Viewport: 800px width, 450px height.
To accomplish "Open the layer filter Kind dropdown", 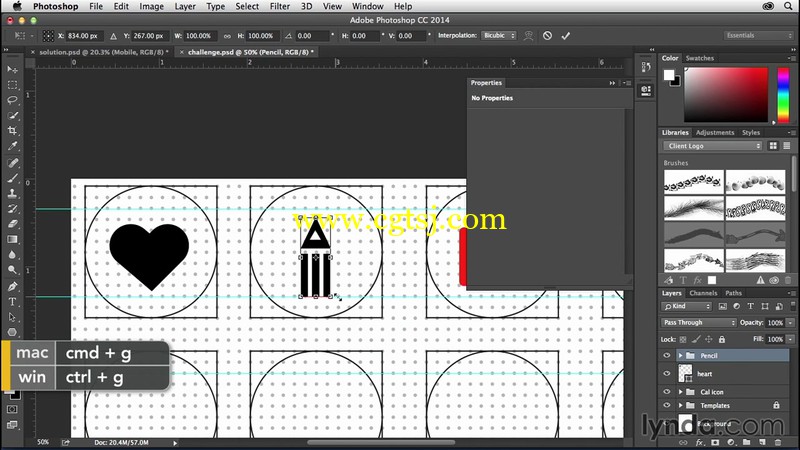I will [x=686, y=306].
